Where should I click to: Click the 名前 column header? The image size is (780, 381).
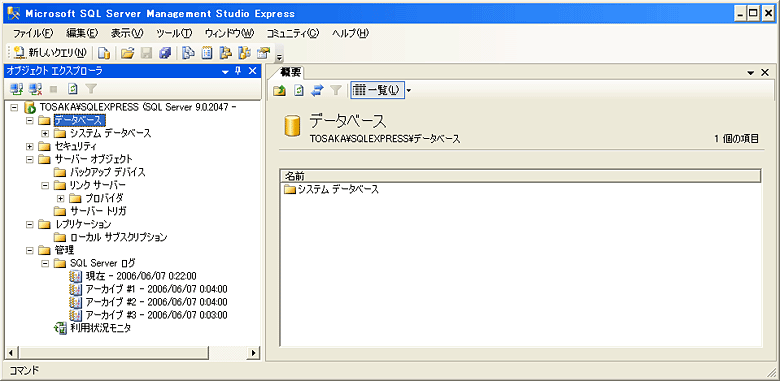click(x=521, y=176)
